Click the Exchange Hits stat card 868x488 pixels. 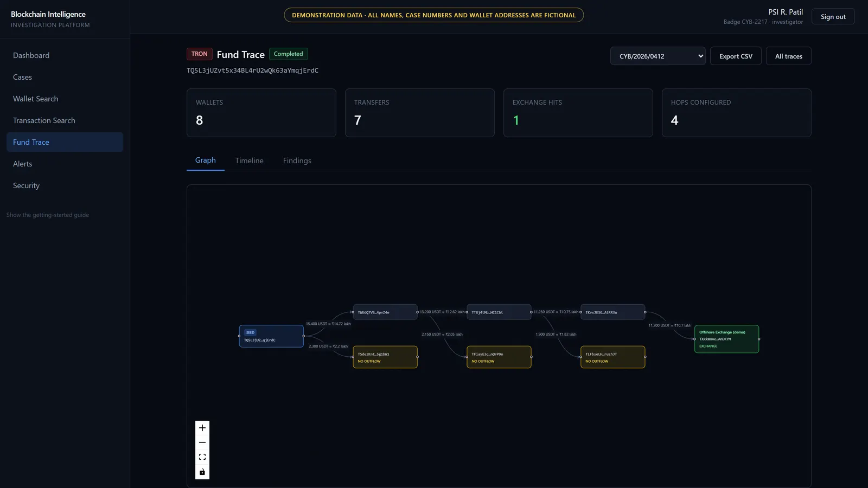coord(578,113)
